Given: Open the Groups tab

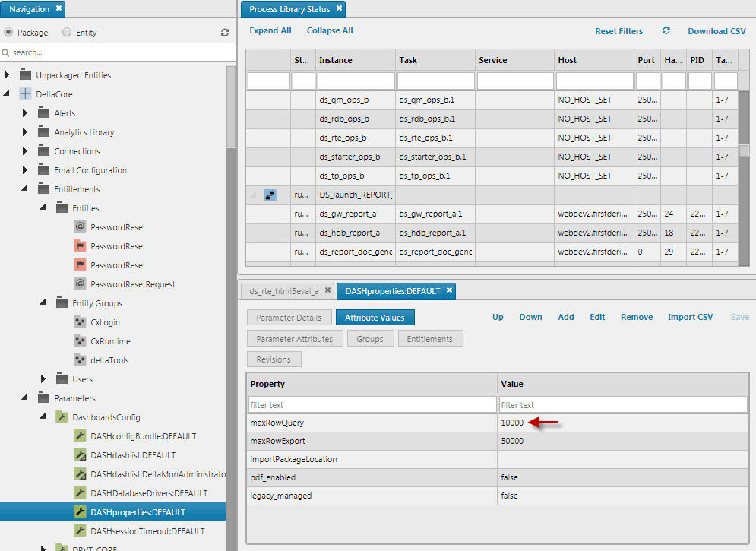Looking at the screenshot, I should [x=370, y=339].
